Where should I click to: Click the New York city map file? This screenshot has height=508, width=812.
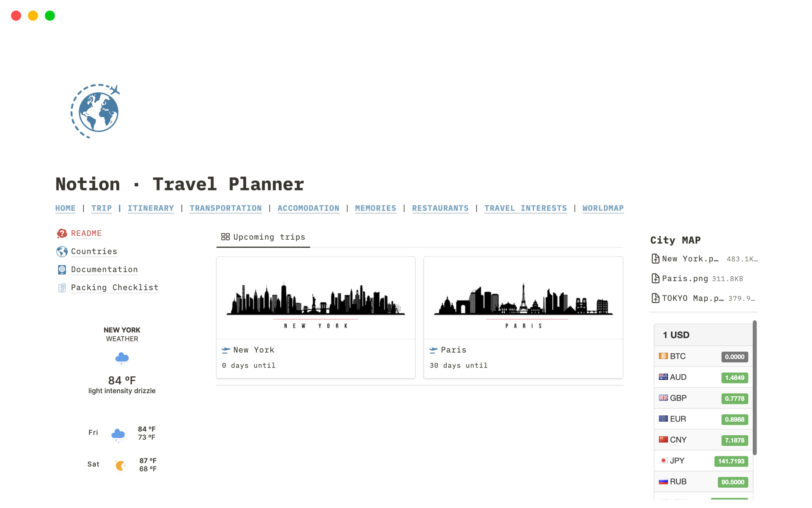click(688, 259)
